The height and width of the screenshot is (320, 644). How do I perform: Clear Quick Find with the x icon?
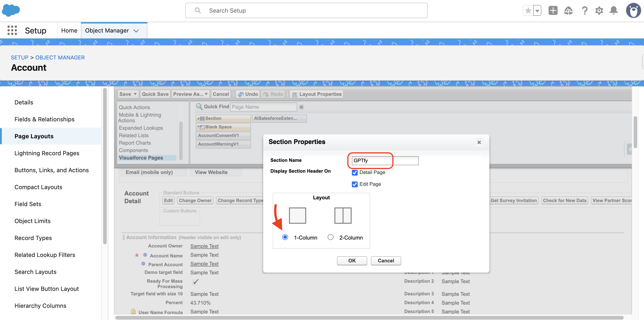pyautogui.click(x=301, y=107)
